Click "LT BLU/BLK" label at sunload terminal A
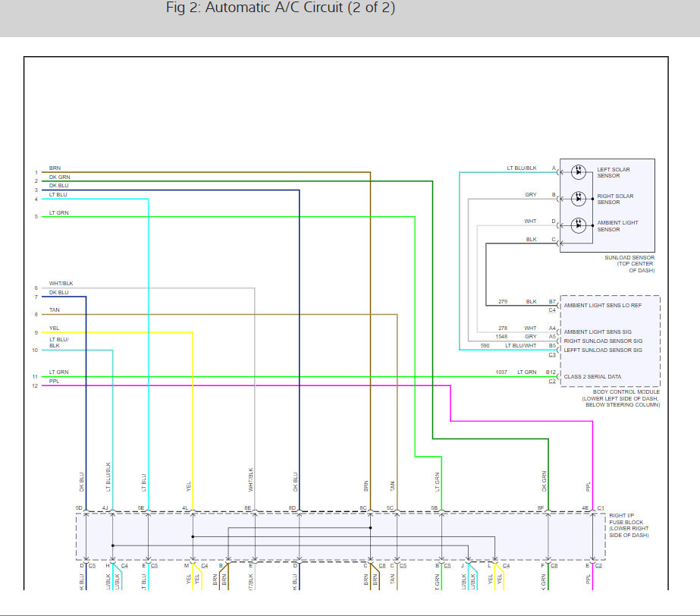Screen dimensions: 700x616 point(522,168)
